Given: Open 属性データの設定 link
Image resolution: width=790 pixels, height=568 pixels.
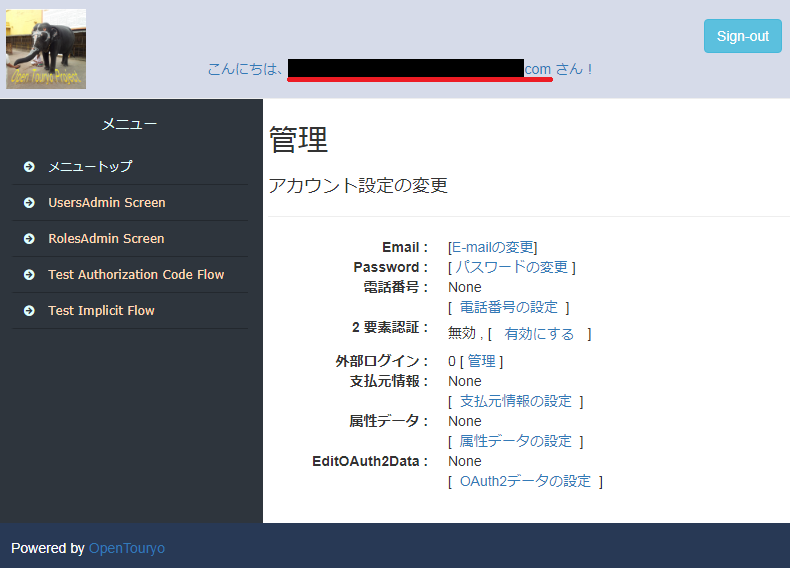Looking at the screenshot, I should click(515, 441).
